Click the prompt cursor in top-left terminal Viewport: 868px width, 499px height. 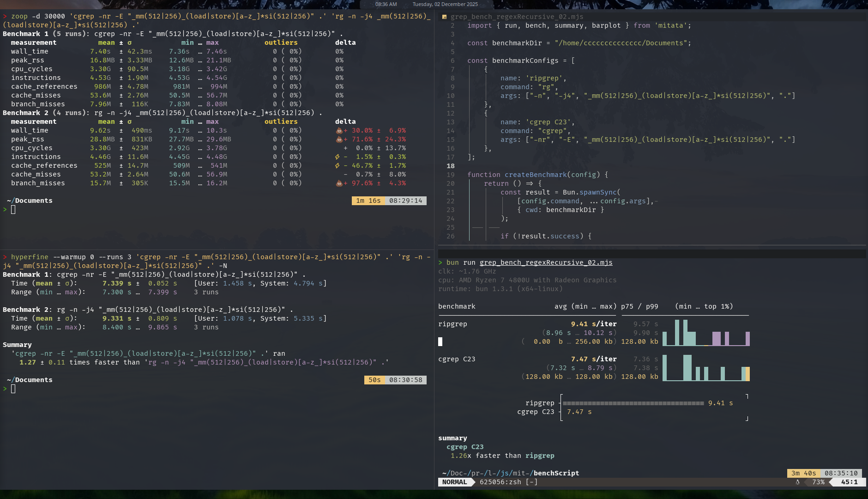coord(13,210)
